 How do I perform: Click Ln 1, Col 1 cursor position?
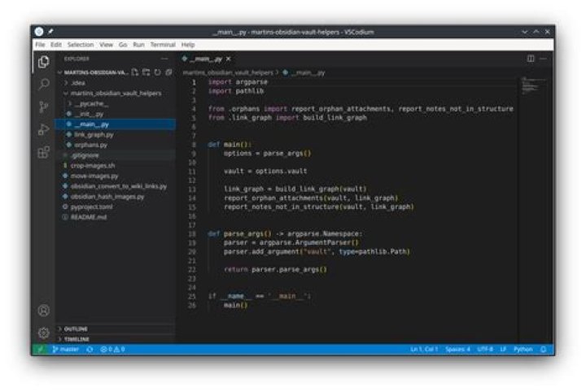424,349
